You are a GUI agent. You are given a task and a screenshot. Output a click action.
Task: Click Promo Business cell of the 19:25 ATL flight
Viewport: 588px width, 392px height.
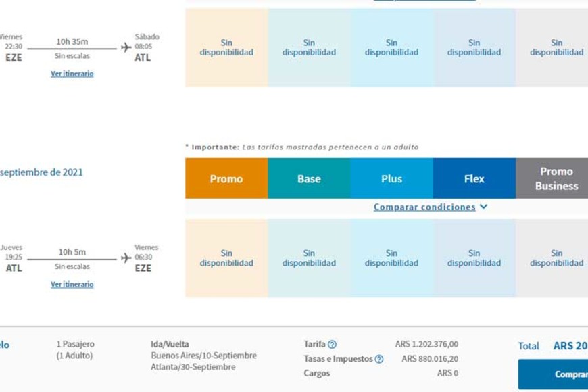coord(556,258)
